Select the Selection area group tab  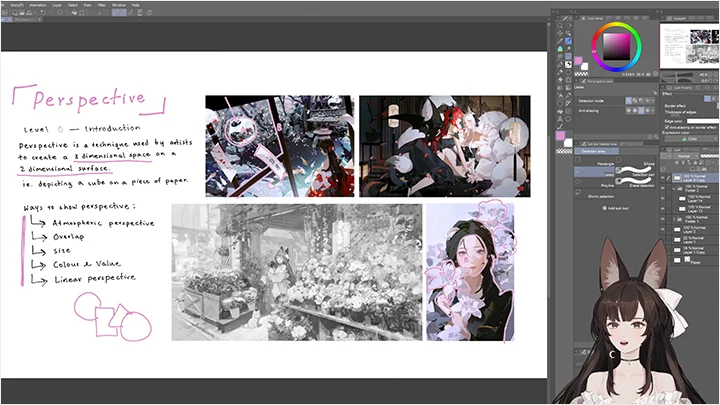596,152
